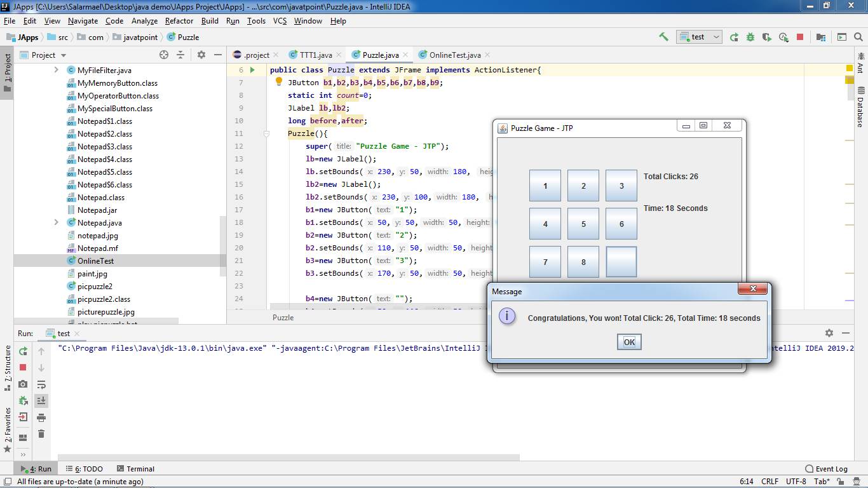Click the Print icon in Run console
This screenshot has height=488, width=868.
click(x=41, y=417)
